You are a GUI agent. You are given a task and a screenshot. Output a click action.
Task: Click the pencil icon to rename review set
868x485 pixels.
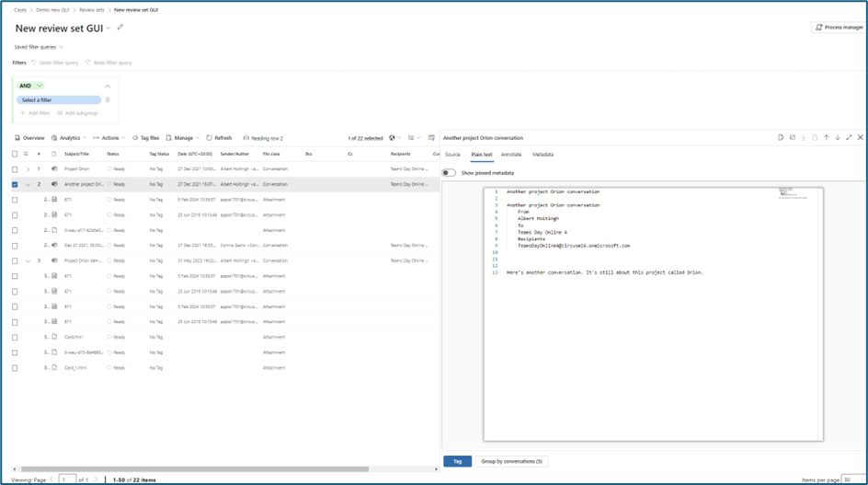[x=120, y=28]
